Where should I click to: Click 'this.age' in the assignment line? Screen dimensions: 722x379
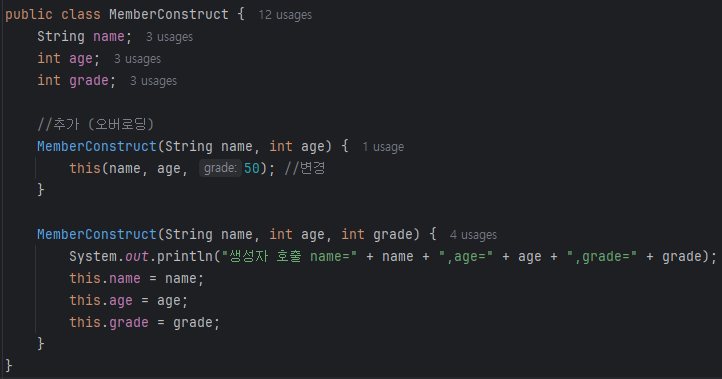pyautogui.click(x=101, y=300)
